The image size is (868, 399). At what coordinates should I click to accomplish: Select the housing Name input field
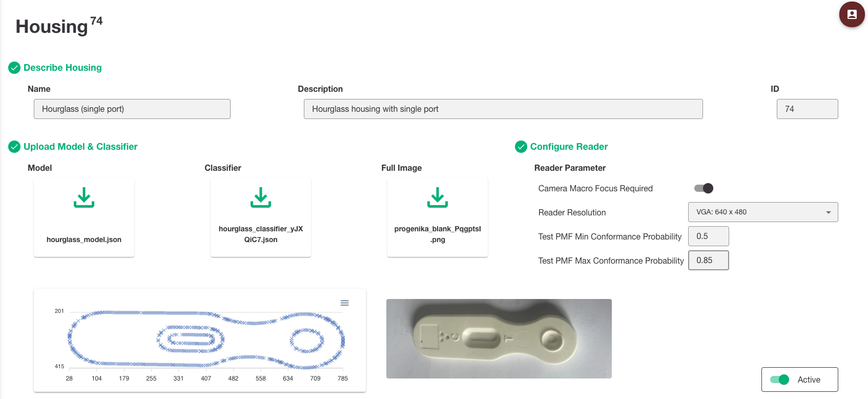(132, 109)
